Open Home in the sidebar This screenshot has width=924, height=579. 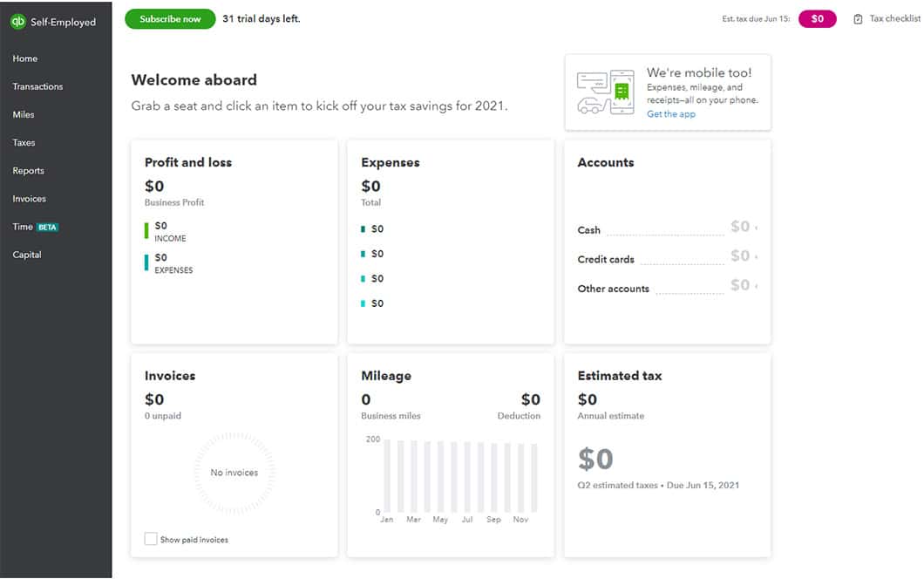pos(24,58)
